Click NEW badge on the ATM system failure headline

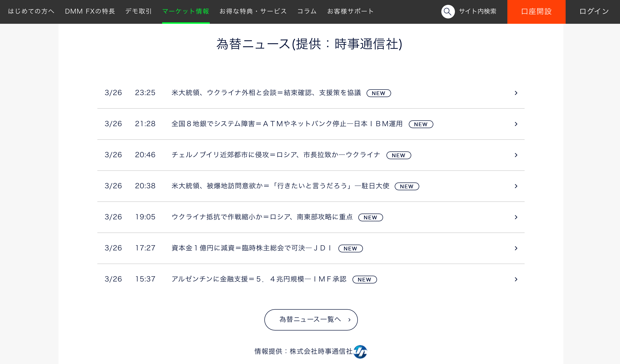coord(421,124)
